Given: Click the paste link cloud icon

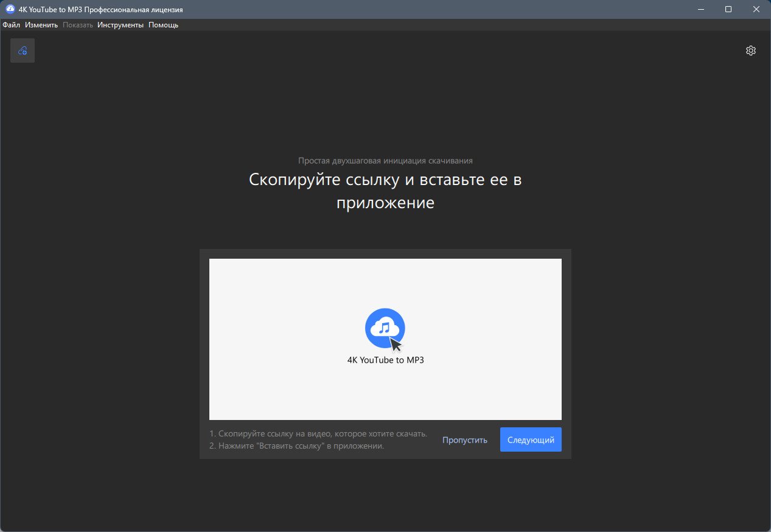Looking at the screenshot, I should [x=23, y=51].
